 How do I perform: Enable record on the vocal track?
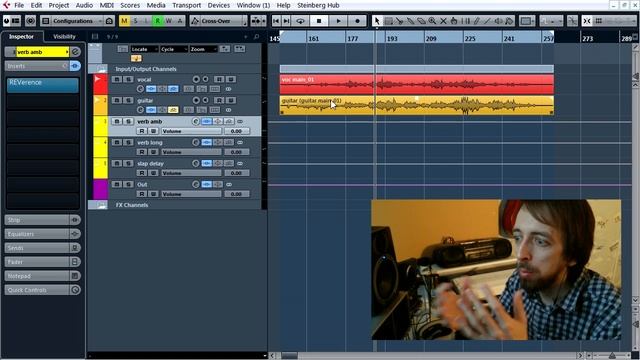pyautogui.click(x=196, y=79)
